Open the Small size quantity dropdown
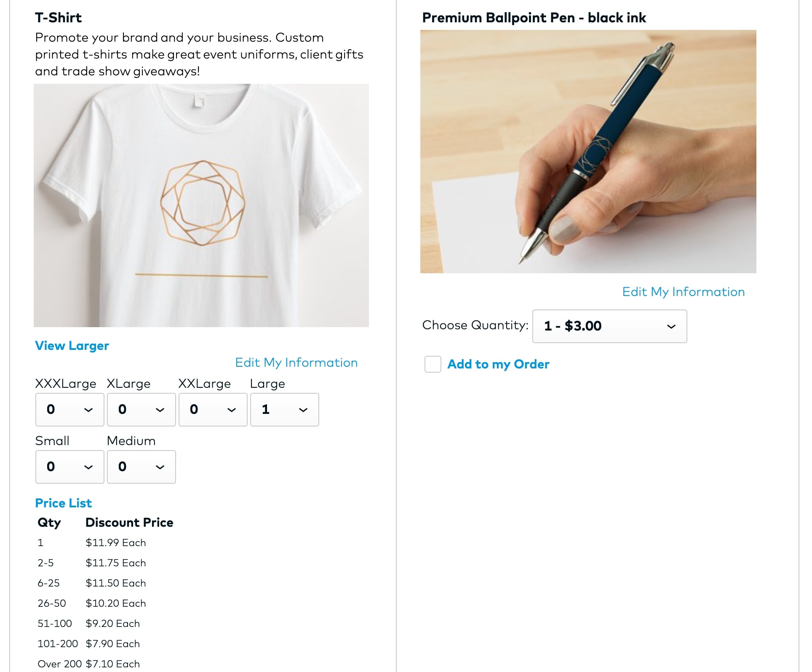 (x=69, y=467)
